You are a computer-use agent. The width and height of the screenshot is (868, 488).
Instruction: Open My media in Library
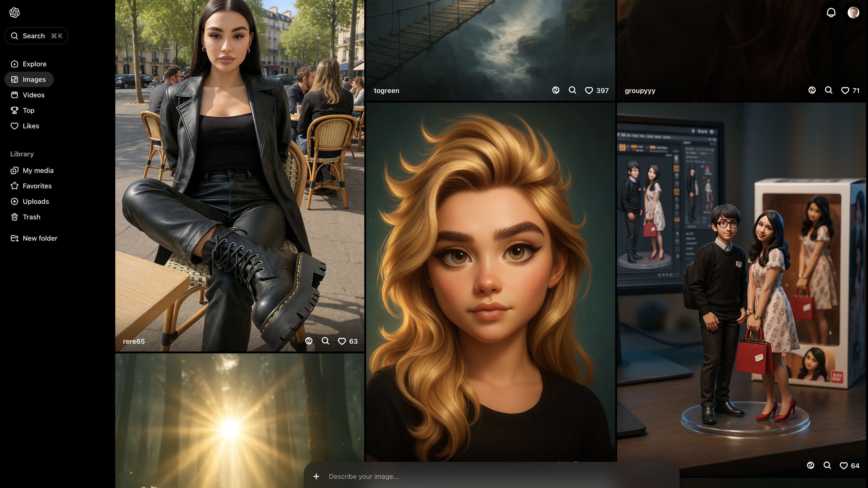click(x=38, y=170)
